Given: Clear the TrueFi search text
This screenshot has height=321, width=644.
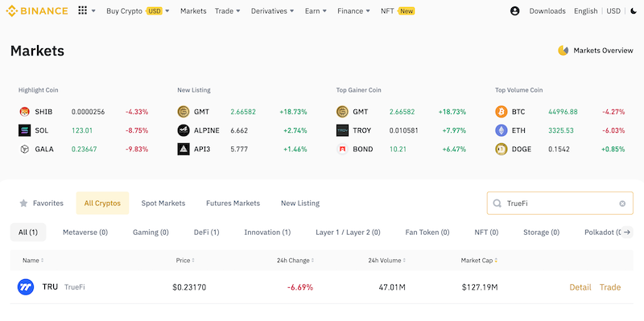Looking at the screenshot, I should [622, 204].
